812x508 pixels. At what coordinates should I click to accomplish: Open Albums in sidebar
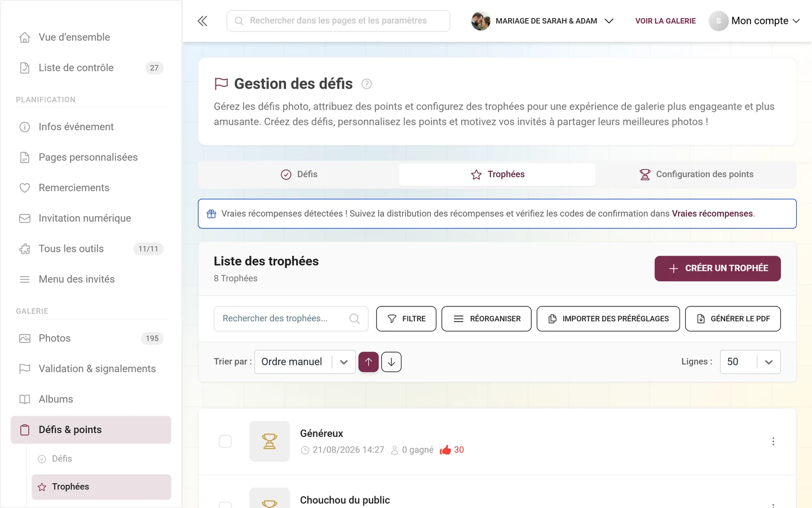pyautogui.click(x=91, y=400)
